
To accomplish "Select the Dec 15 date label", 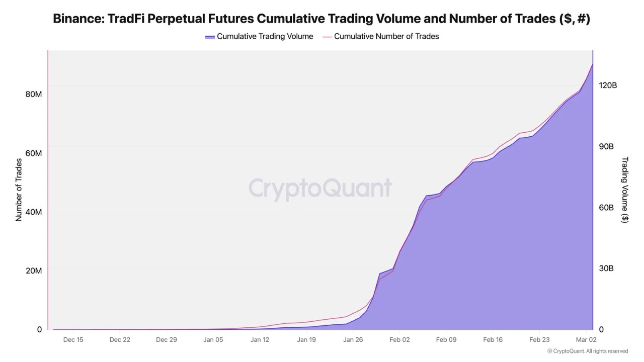I will (73, 340).
